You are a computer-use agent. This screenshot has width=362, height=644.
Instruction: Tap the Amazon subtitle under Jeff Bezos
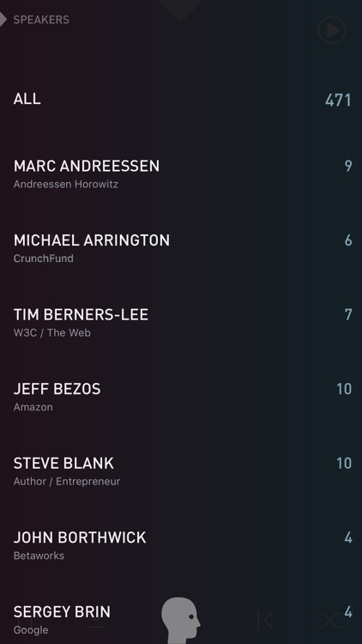[x=33, y=407]
